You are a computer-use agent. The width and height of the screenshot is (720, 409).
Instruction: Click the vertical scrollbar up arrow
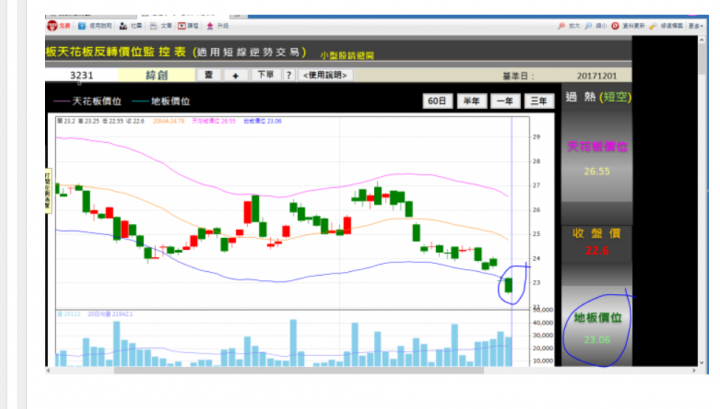pos(702,40)
